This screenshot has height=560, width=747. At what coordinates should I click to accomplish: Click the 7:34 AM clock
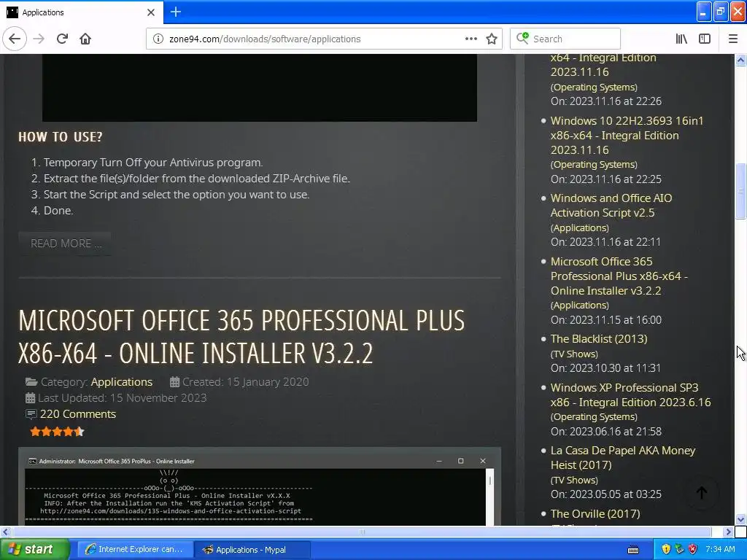[x=720, y=549]
